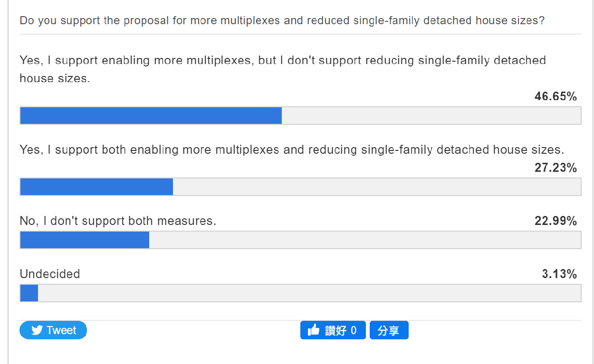Click the 27.23% percentage value

click(556, 168)
